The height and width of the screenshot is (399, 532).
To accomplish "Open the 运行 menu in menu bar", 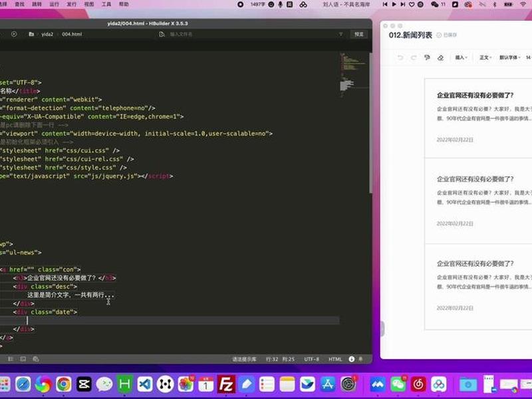I will pos(54,4).
